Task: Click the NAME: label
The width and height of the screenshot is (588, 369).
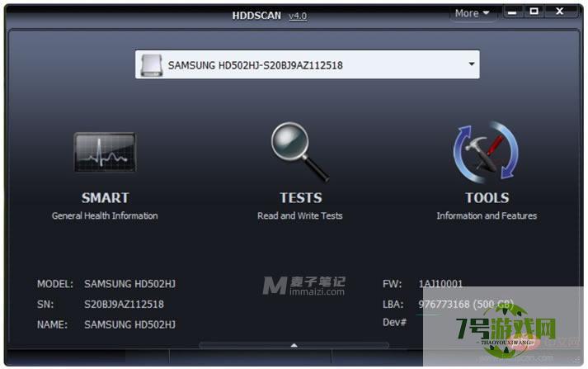Action: (52, 324)
